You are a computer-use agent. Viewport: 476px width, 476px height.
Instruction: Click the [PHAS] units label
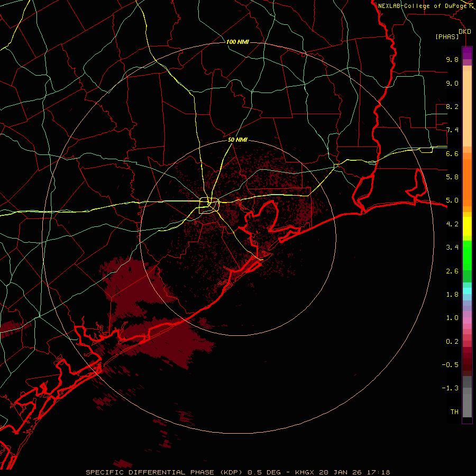pyautogui.click(x=447, y=36)
